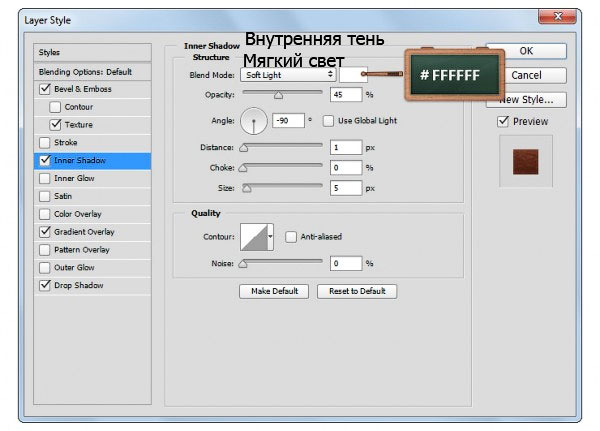This screenshot has width=600, height=431.
Task: Select the Drop Shadow label
Action: 78,285
